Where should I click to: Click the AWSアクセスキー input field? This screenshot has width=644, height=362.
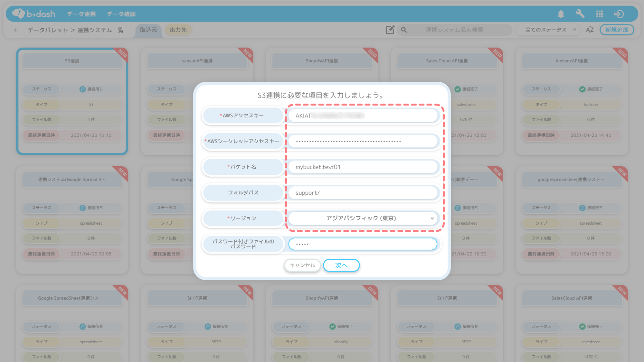[363, 116]
